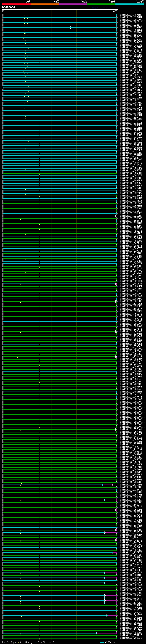Open hit UniRef100_A6T085

click(131, 487)
